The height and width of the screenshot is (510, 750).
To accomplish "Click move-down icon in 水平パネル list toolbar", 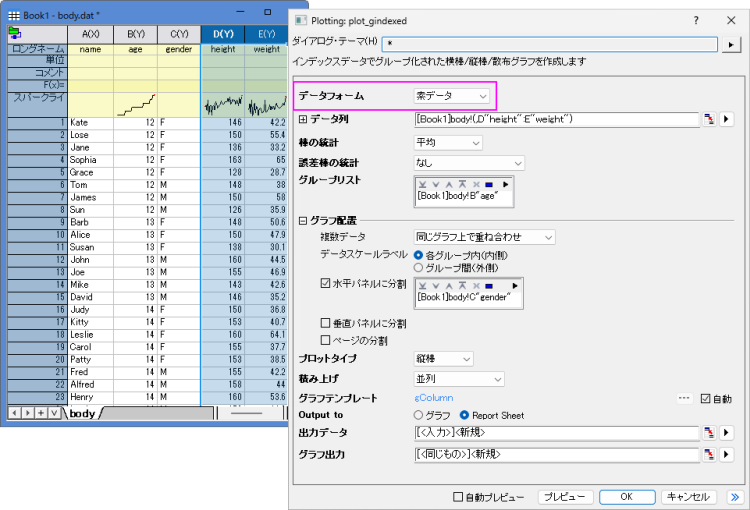I will pos(436,286).
